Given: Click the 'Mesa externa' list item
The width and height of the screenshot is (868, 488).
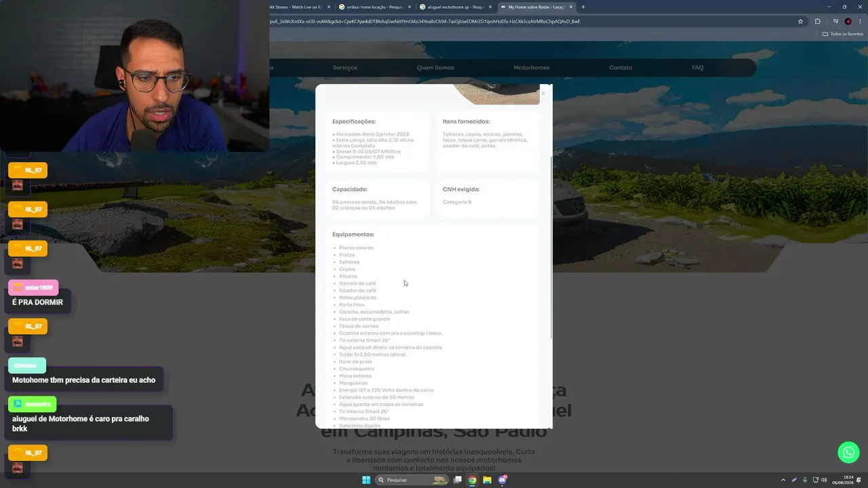Looking at the screenshot, I should [355, 376].
